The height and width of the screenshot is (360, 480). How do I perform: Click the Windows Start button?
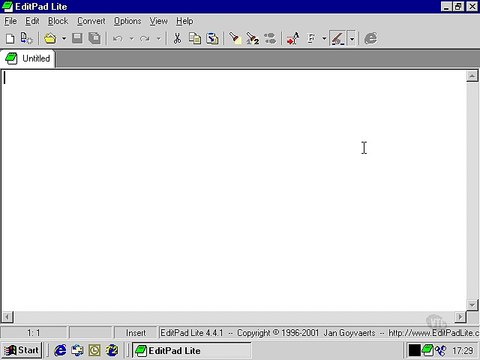point(21,350)
